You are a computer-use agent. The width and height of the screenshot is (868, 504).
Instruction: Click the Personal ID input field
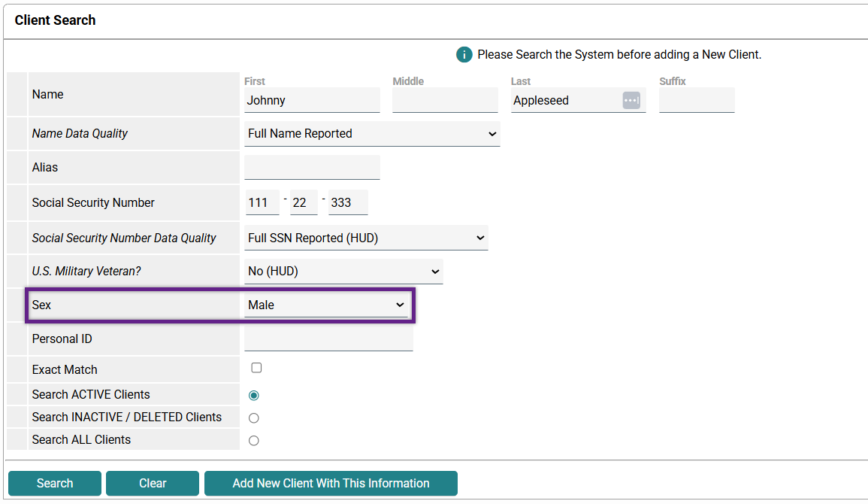tap(328, 339)
